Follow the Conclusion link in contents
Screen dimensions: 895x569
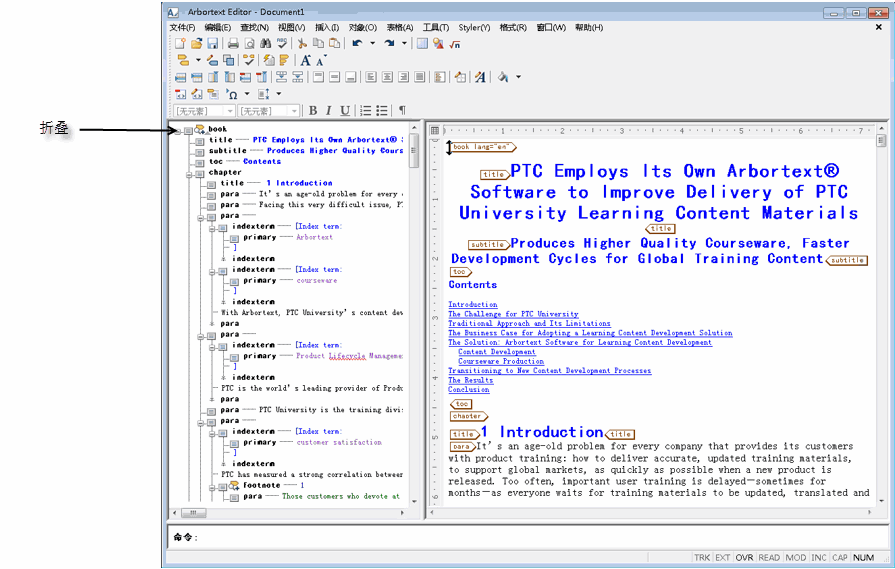(x=469, y=390)
